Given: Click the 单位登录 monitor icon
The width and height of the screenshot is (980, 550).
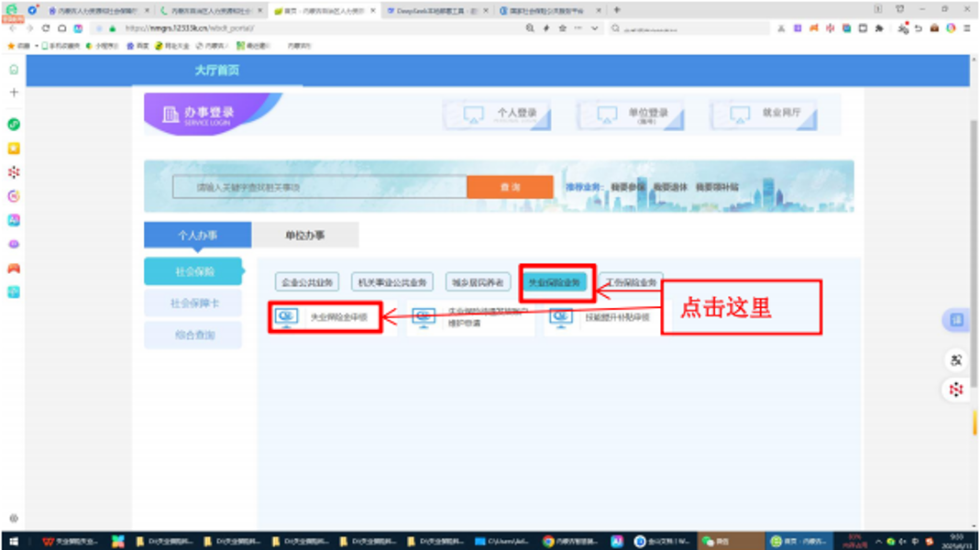Looking at the screenshot, I should 606,115.
